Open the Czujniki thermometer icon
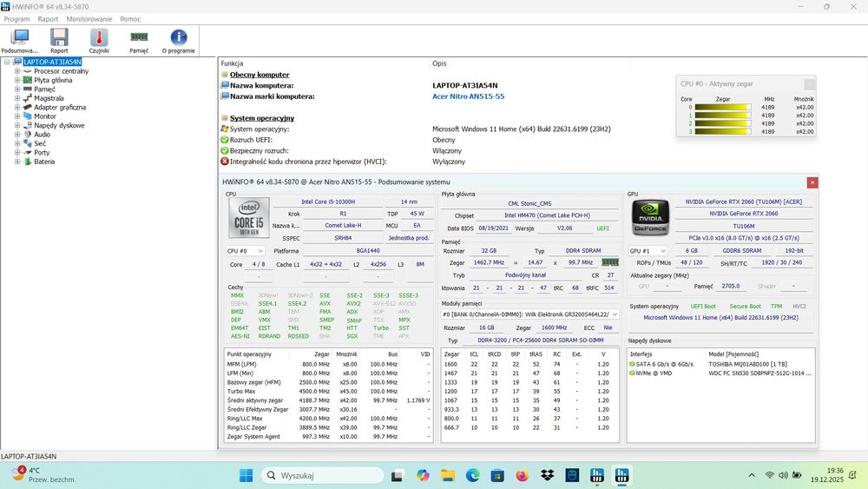The width and height of the screenshot is (868, 489). [x=99, y=41]
